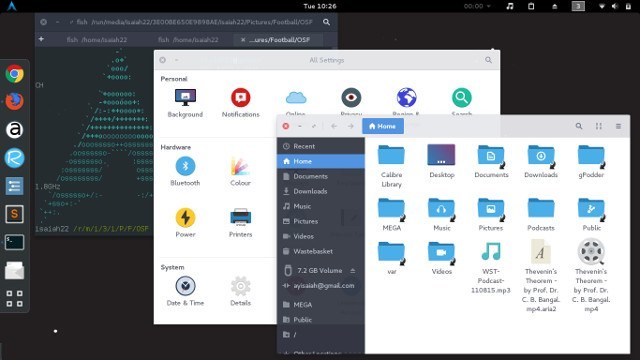Open the Documents folder in file grid
The image size is (640, 360).
tap(491, 161)
